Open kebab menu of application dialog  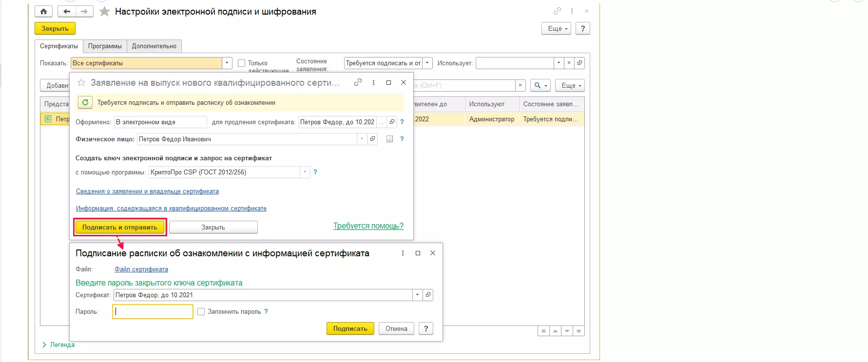tap(373, 82)
